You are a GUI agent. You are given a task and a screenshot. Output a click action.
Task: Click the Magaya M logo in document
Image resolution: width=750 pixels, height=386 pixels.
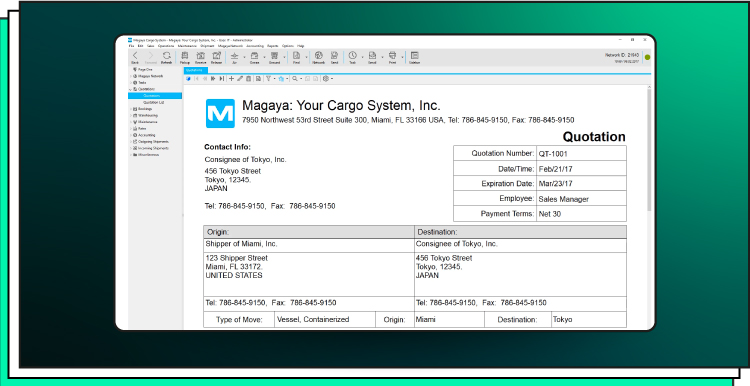tap(220, 113)
